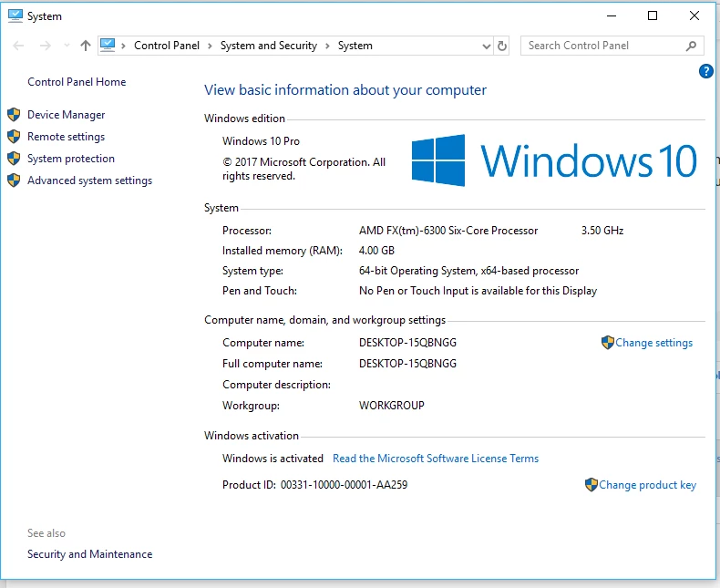Open Control Panel Home link

(77, 82)
